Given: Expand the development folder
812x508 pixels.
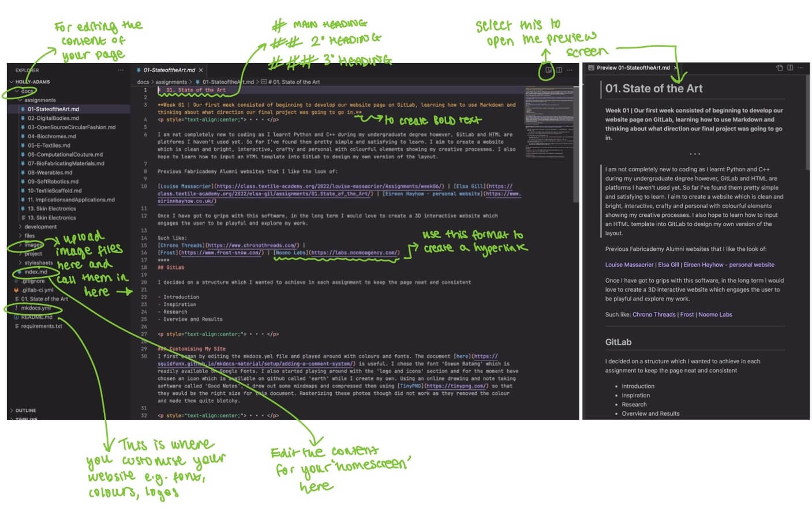Looking at the screenshot, I should 40,227.
